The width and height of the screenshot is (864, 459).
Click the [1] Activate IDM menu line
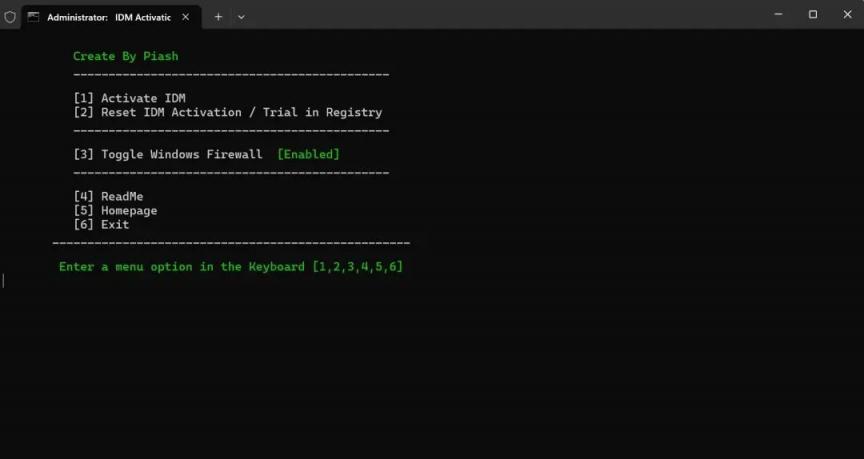[x=129, y=98]
